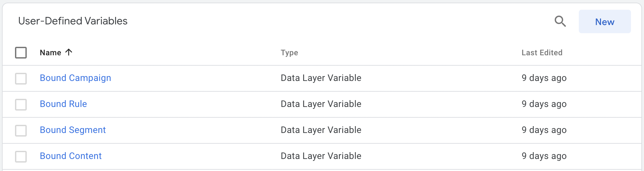Click Data Layer Variable in Bound Campaign row

(321, 78)
